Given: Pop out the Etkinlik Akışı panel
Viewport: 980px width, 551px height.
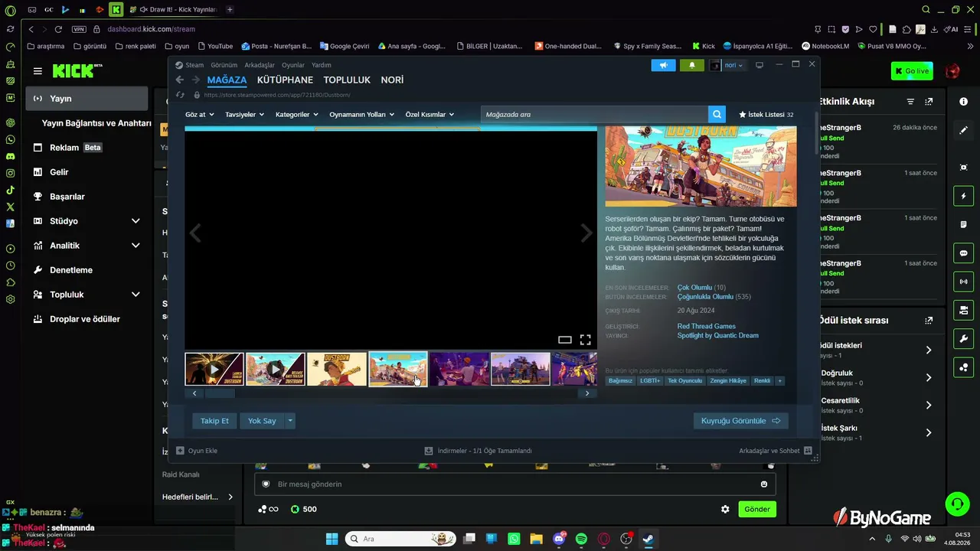Looking at the screenshot, I should (x=929, y=102).
